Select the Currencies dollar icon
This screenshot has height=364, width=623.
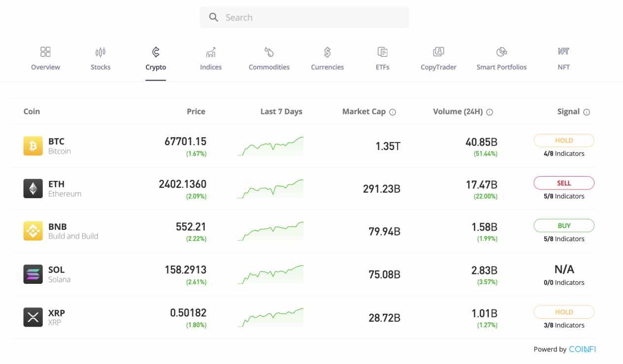327,52
